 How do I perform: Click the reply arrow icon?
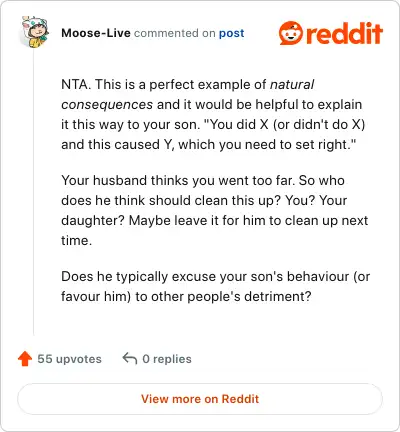(130, 359)
